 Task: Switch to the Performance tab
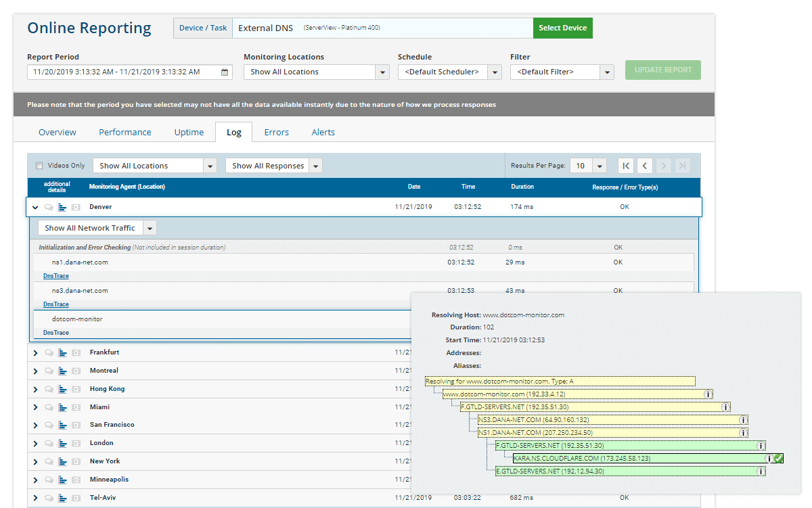pos(125,132)
